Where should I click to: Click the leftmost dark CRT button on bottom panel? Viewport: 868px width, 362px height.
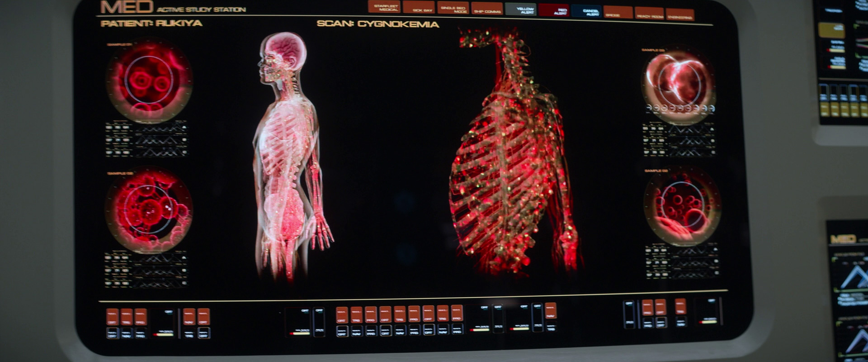112,333
